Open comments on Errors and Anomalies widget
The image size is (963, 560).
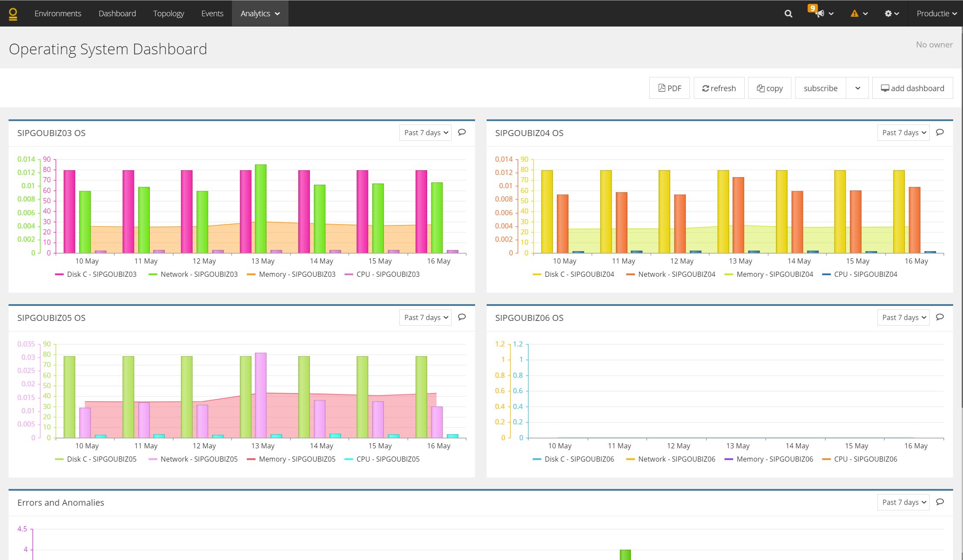tap(939, 502)
